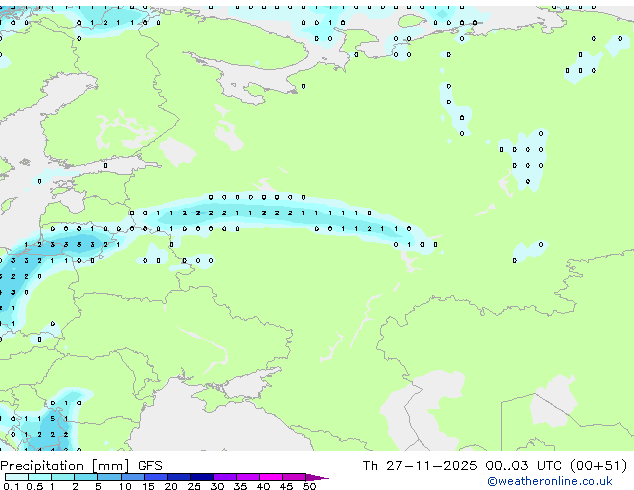Click the legend label '20'
The height and width of the screenshot is (490, 634).
(x=171, y=486)
